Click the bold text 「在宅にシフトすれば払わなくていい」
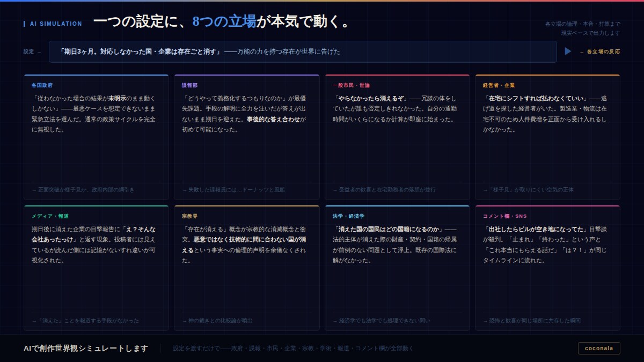 535,99
